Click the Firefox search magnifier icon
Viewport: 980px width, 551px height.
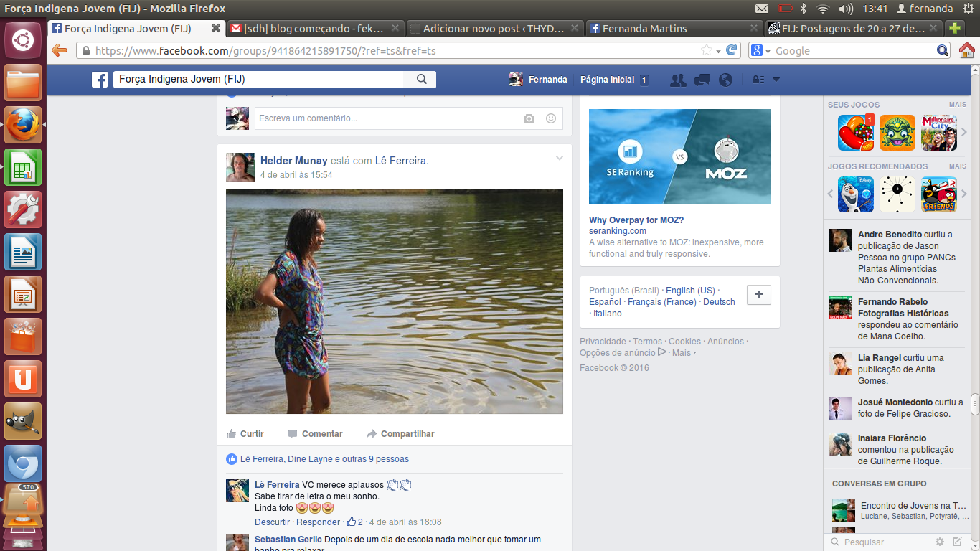(943, 50)
